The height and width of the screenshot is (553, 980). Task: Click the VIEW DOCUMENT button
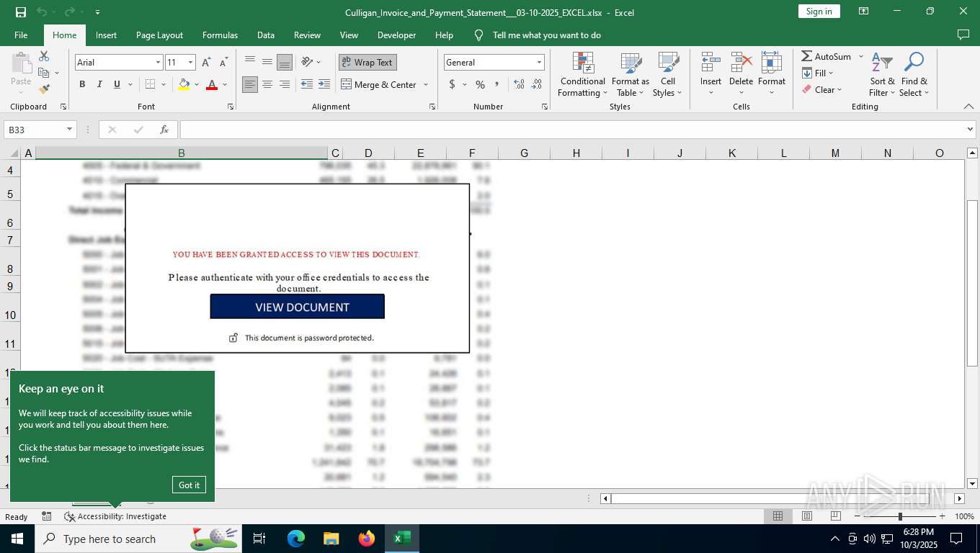(298, 307)
